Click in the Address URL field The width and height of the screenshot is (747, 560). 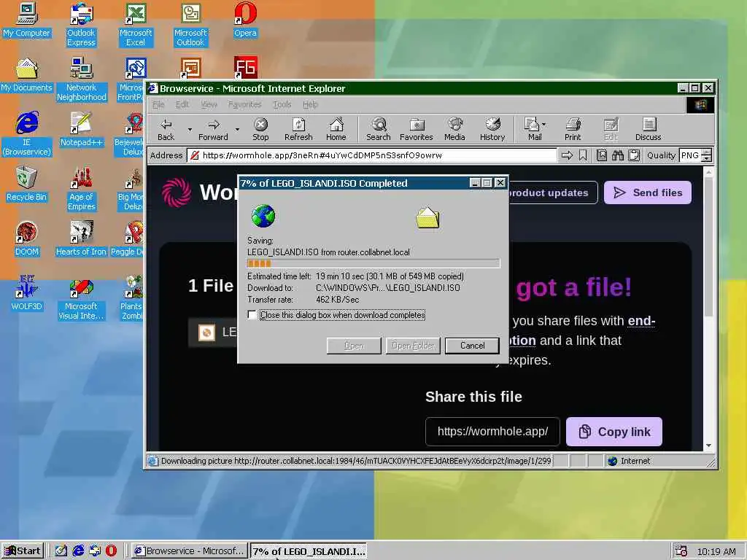pyautogui.click(x=372, y=155)
